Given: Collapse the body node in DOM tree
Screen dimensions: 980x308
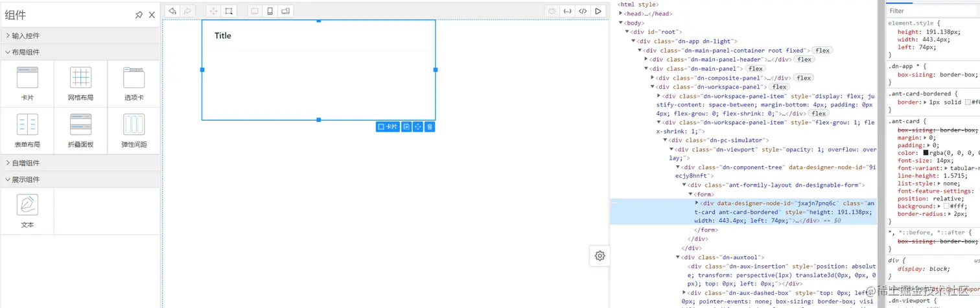Looking at the screenshot, I should click(x=621, y=23).
